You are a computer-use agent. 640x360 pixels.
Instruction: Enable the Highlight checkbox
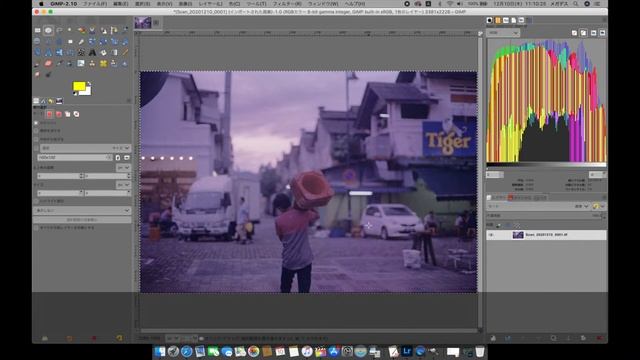(x=36, y=201)
